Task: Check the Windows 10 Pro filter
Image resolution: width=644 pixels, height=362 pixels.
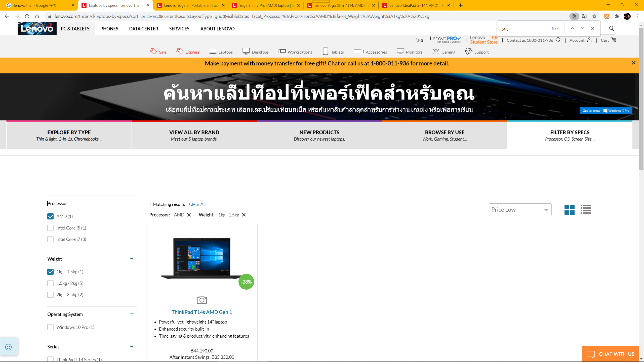Action: 50,327
